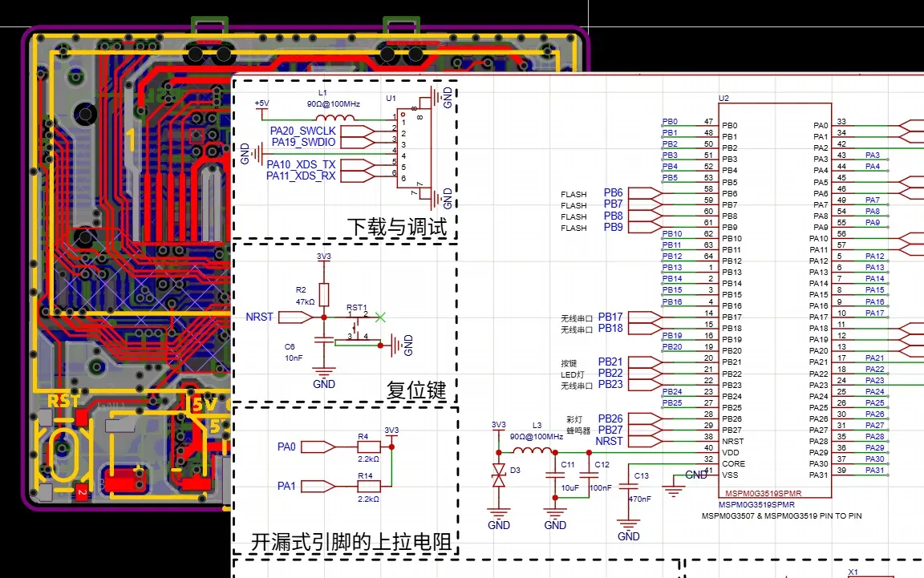Click the 按键 annotation beside PB21

(569, 363)
